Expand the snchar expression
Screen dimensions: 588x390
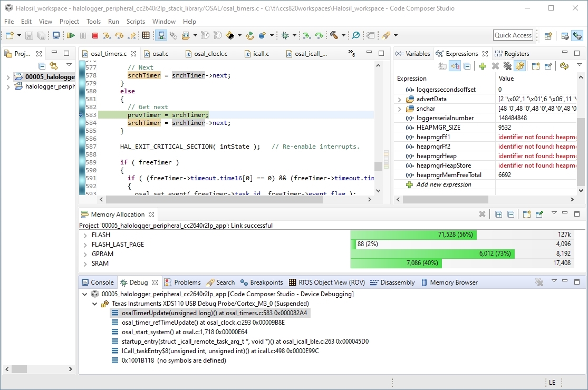click(x=399, y=109)
